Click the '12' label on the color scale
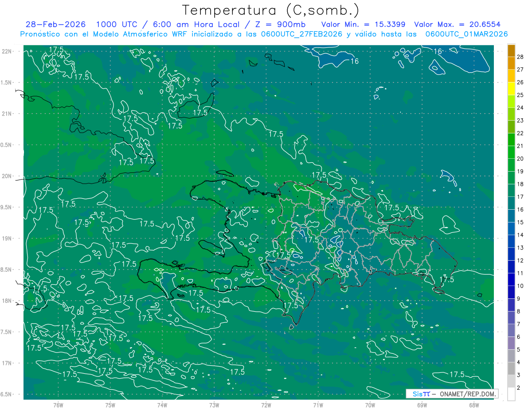This screenshot has height=411, width=532. pos(520,260)
